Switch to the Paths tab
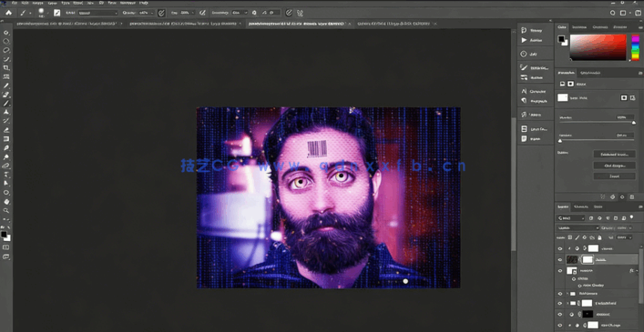 click(598, 206)
